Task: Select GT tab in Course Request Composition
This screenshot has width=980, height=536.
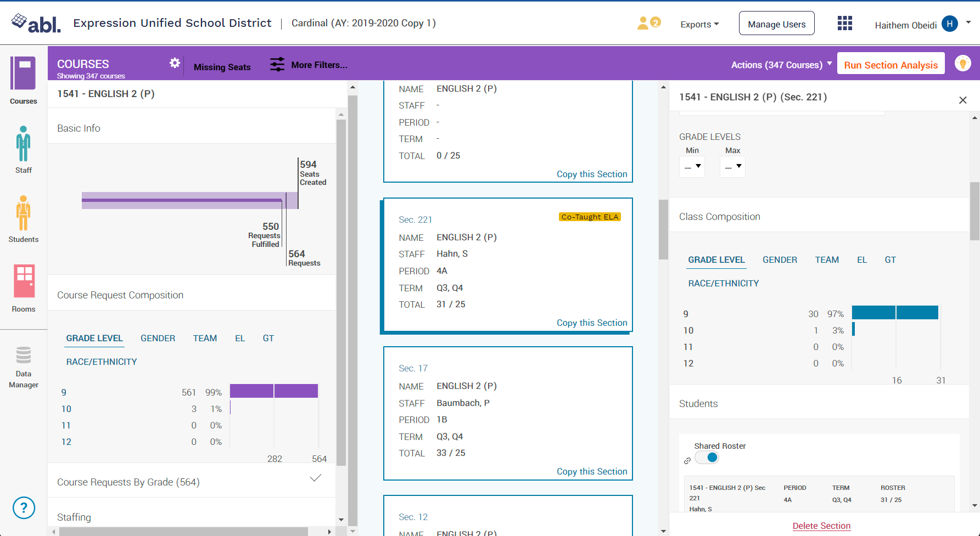Action: click(268, 338)
